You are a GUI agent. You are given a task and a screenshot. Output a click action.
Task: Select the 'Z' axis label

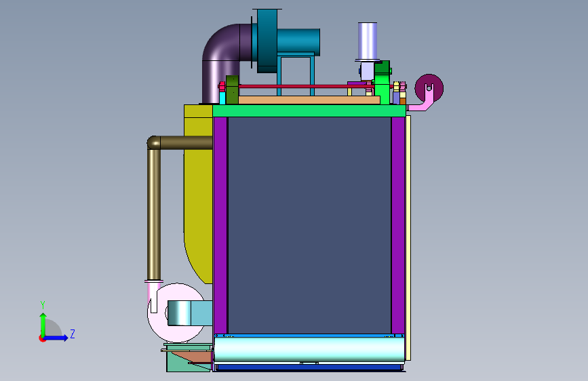pos(73,334)
